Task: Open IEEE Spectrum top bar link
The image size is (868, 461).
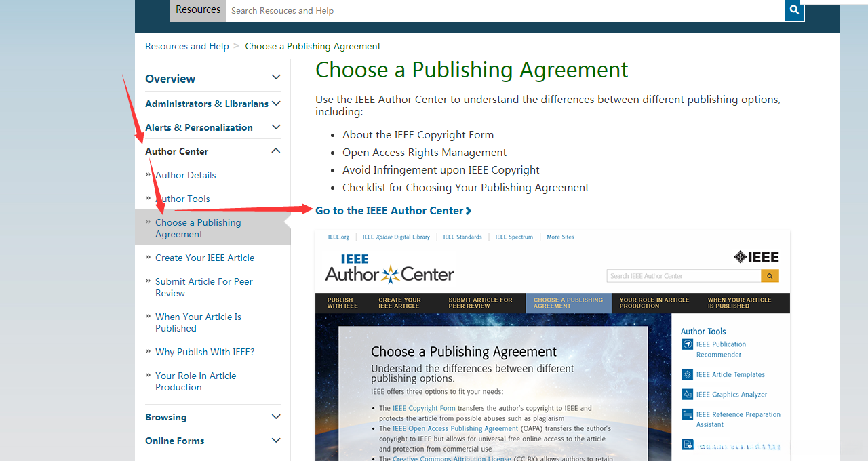Action: point(514,237)
